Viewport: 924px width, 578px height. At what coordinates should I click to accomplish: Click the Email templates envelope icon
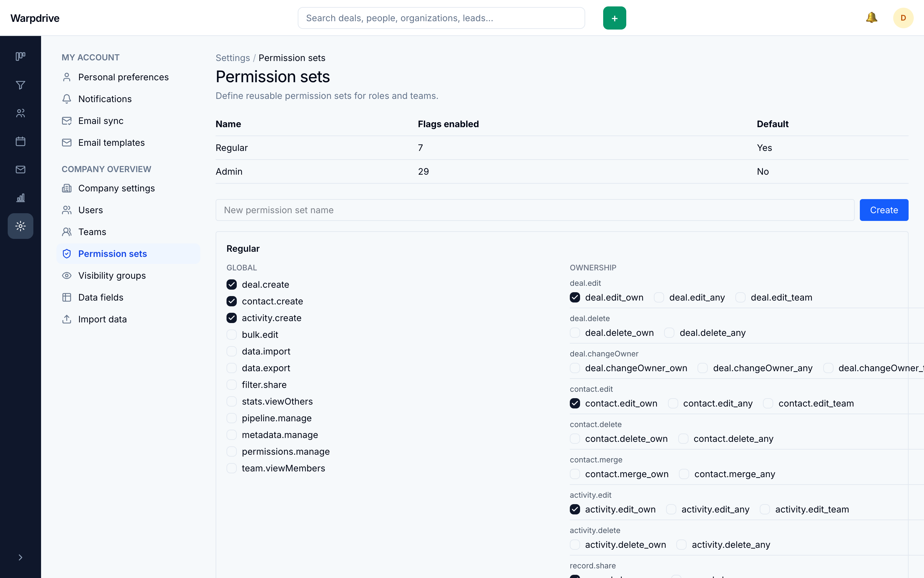click(x=67, y=143)
